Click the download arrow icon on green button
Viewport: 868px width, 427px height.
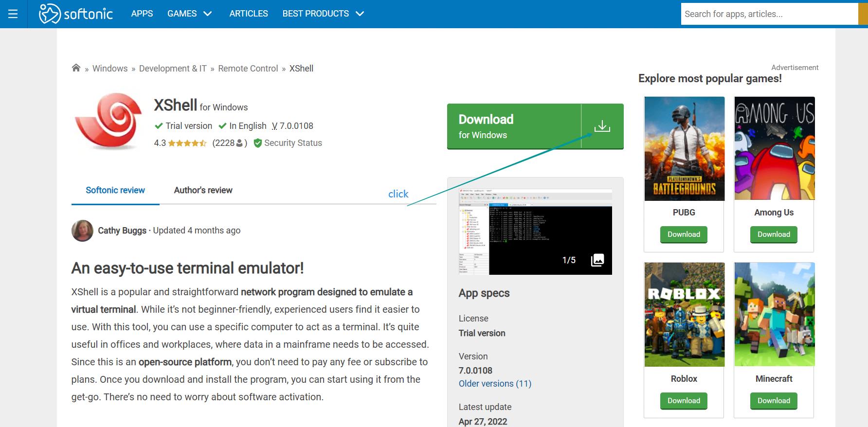pyautogui.click(x=602, y=126)
